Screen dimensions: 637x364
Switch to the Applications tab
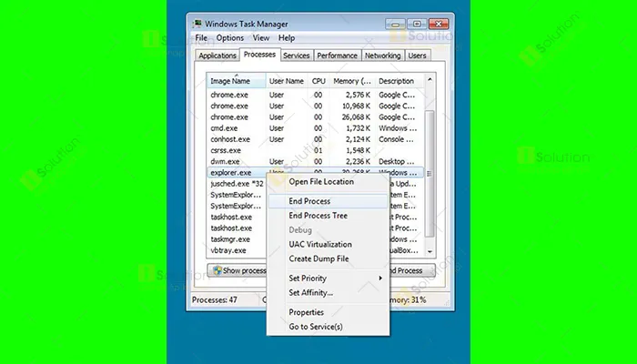[217, 56]
